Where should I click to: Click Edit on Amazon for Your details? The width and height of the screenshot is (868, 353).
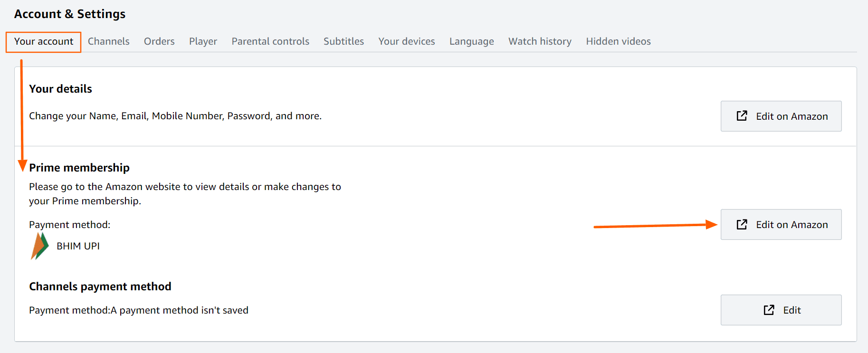click(781, 116)
